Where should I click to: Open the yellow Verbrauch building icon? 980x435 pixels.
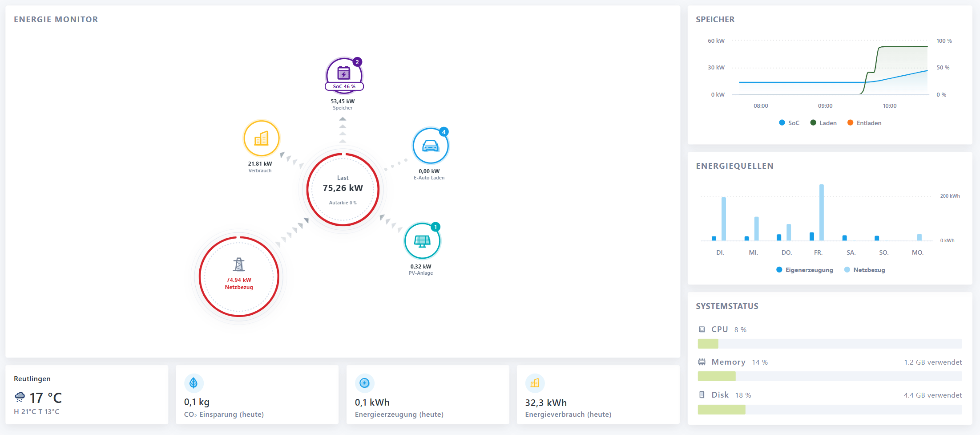point(261,138)
